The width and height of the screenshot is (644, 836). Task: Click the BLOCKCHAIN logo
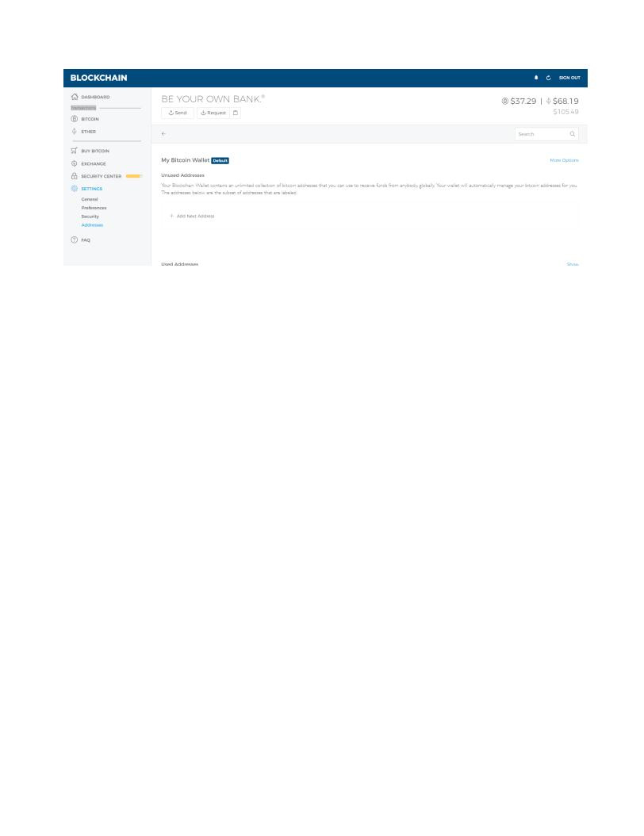coord(98,78)
